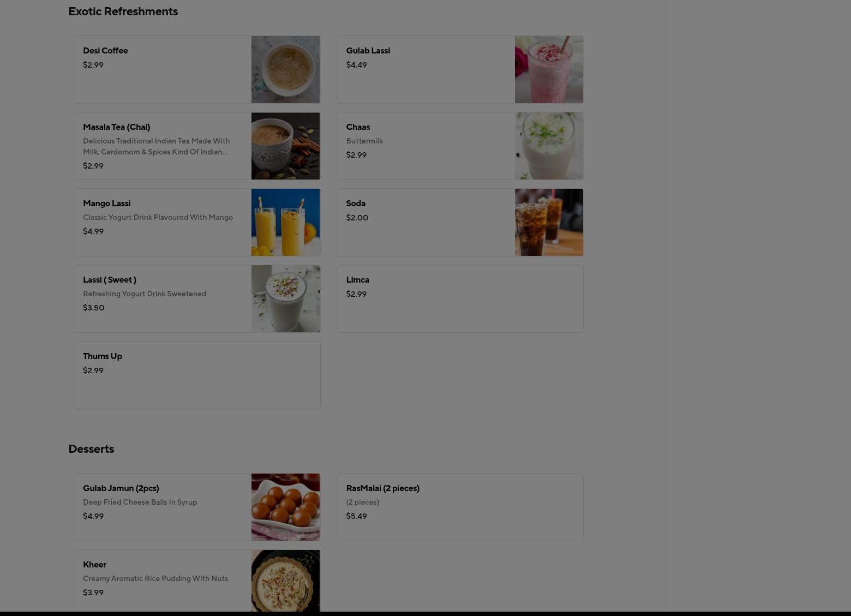Click the Soda glass with ice photo
The width and height of the screenshot is (851, 616).
coord(549,222)
